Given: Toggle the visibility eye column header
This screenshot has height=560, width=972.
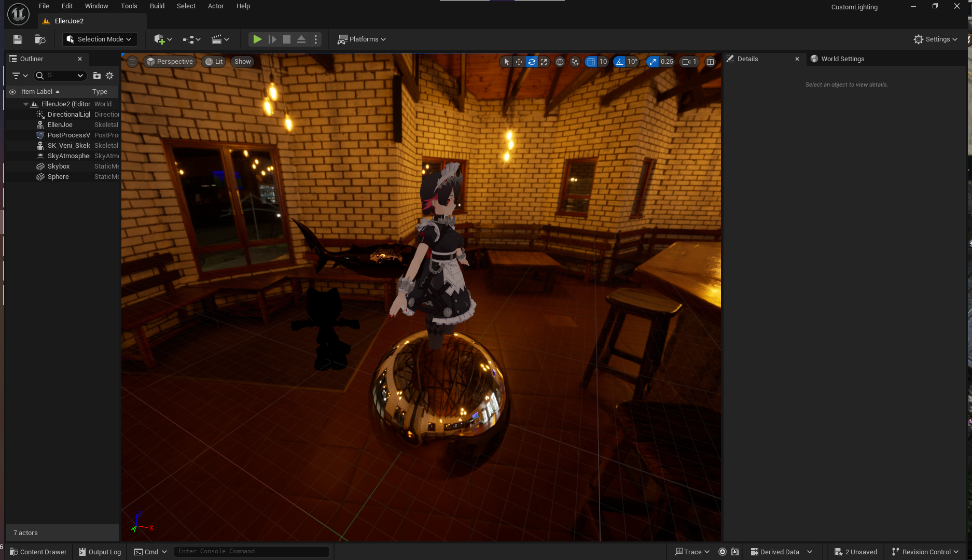Looking at the screenshot, I should click(12, 92).
